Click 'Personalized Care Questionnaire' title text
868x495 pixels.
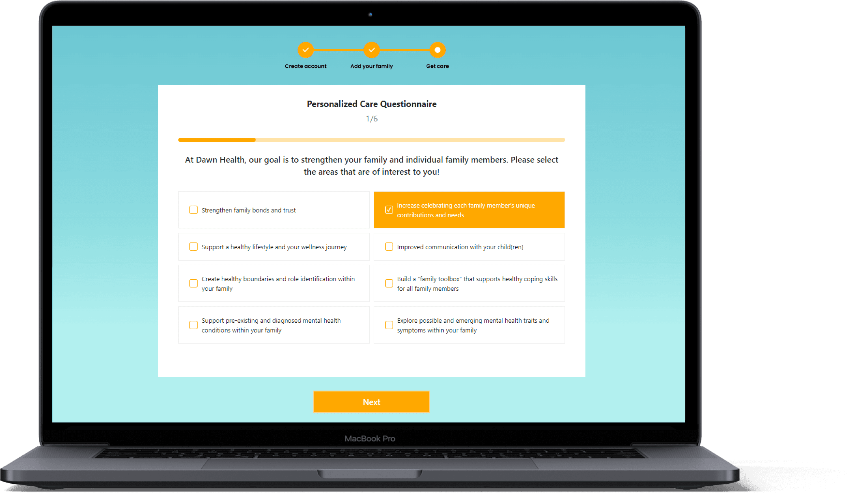tap(371, 104)
